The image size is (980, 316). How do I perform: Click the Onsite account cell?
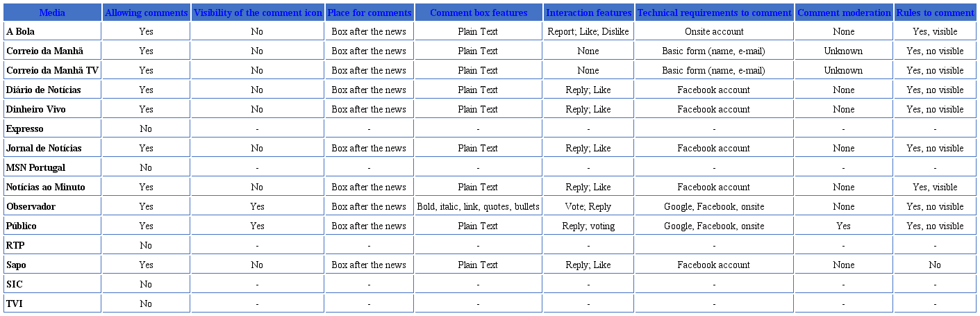click(x=714, y=31)
